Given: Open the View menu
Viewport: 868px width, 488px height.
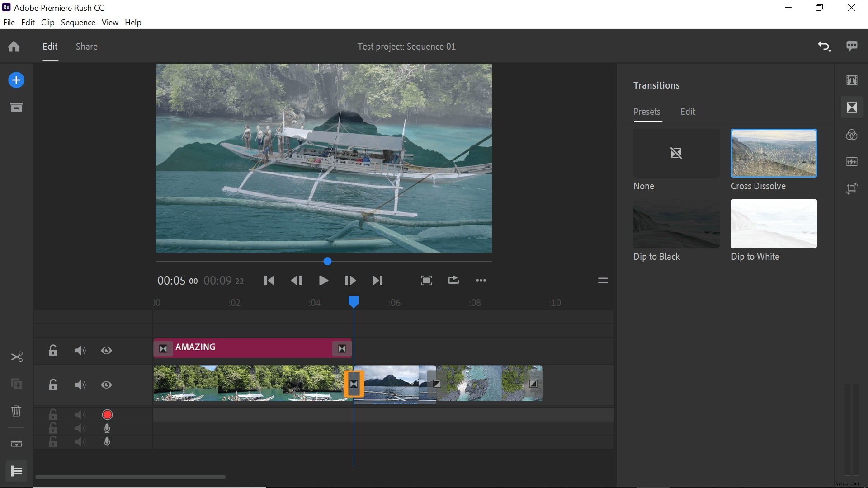Looking at the screenshot, I should coord(110,23).
